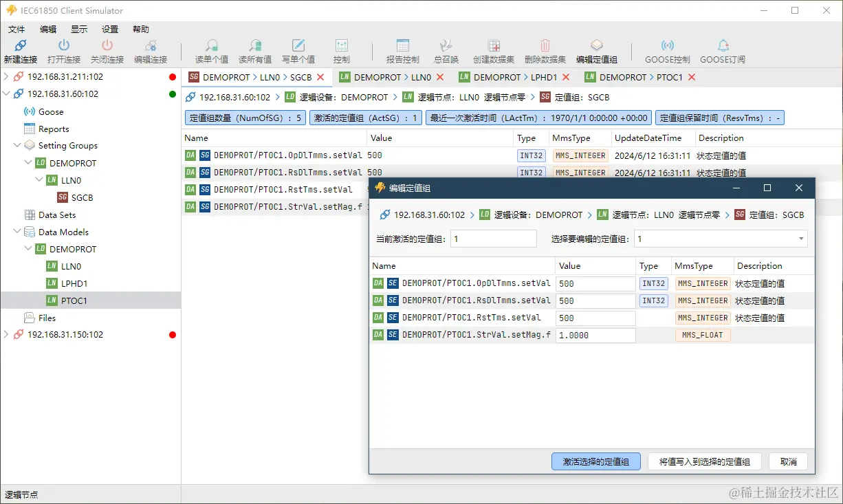Image resolution: width=843 pixels, height=504 pixels.
Task: Collapse the Data Models node
Action: coord(17,232)
